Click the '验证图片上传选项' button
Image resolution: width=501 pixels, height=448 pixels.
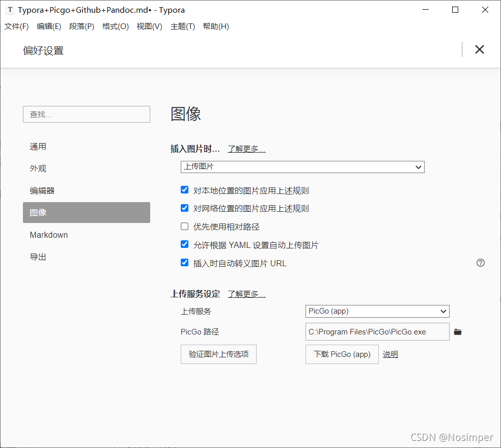coord(218,354)
